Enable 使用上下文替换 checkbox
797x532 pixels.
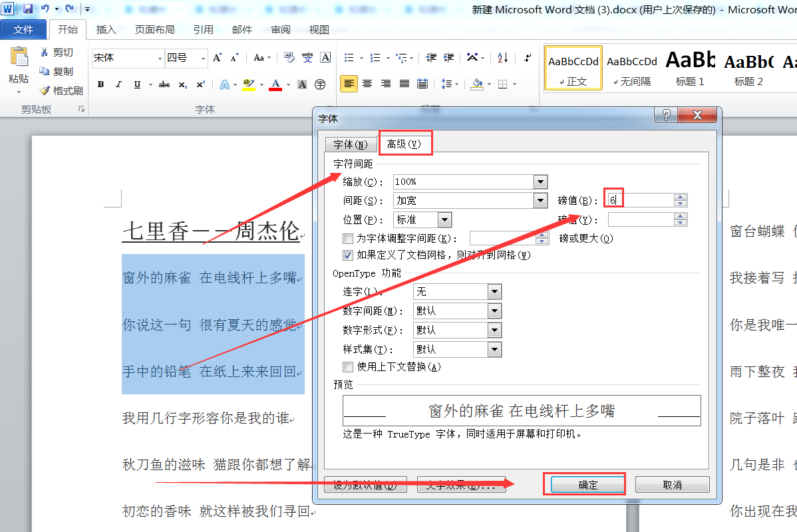coord(348,367)
